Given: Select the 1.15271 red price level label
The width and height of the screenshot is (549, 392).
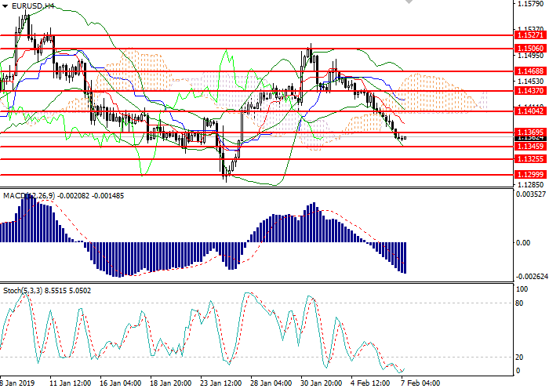Looking at the screenshot, I should 527,35.
